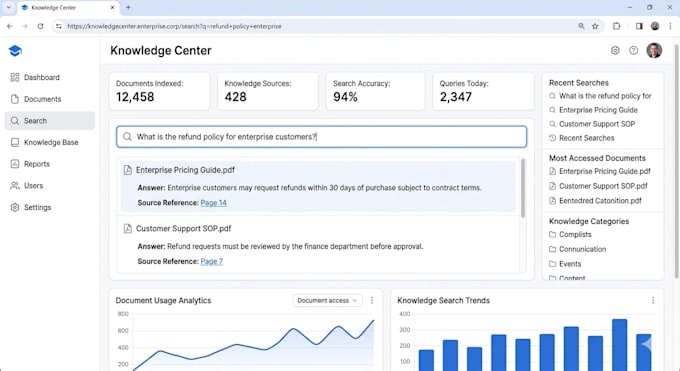680x371 pixels.
Task: Select the Search sidebar item
Action: [x=49, y=121]
